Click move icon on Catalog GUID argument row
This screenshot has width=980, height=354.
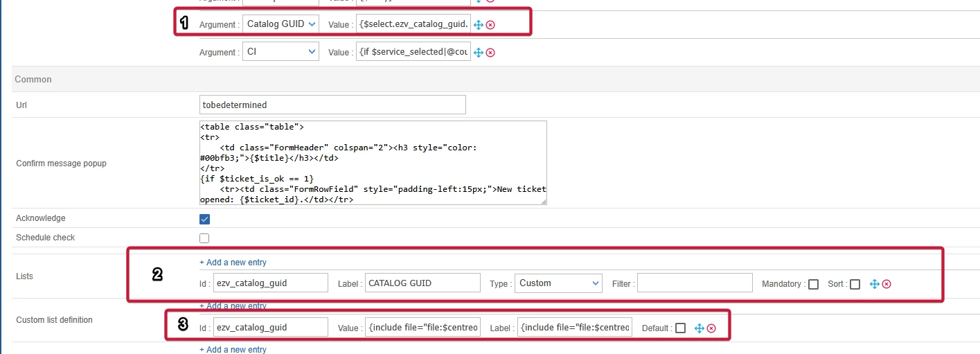click(479, 24)
